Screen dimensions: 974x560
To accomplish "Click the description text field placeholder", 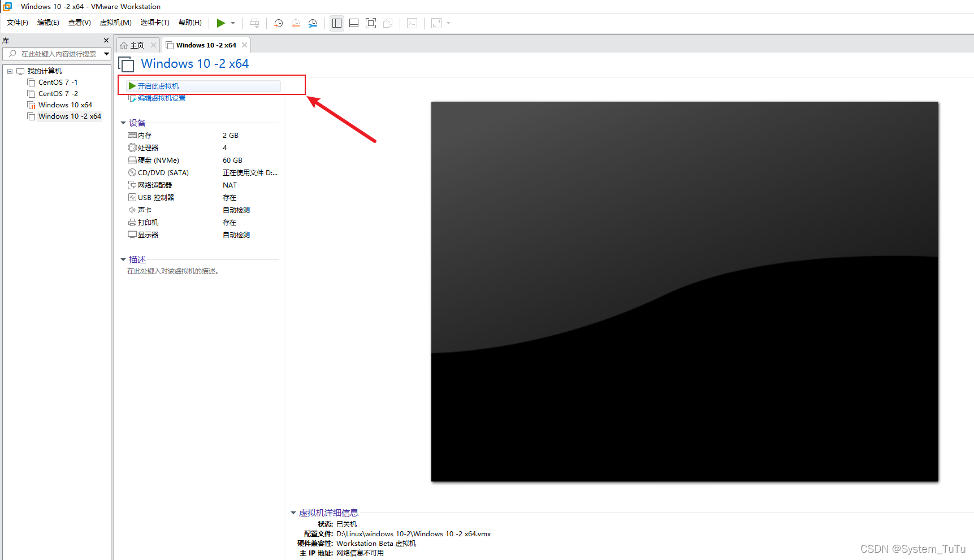I will click(x=173, y=271).
